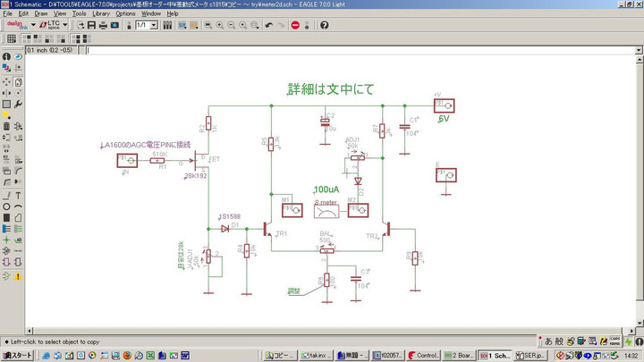Click the command line input field
644x362 pixels.
[358, 50]
